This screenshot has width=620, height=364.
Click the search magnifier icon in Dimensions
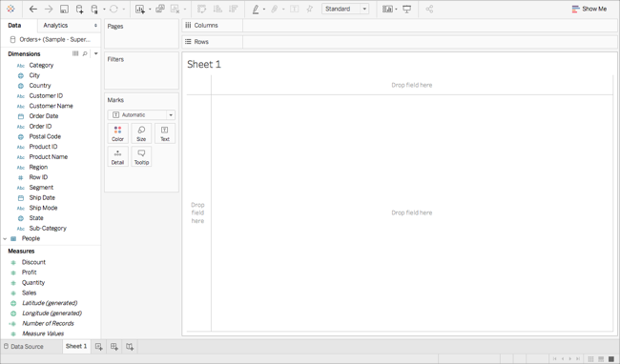click(x=85, y=53)
